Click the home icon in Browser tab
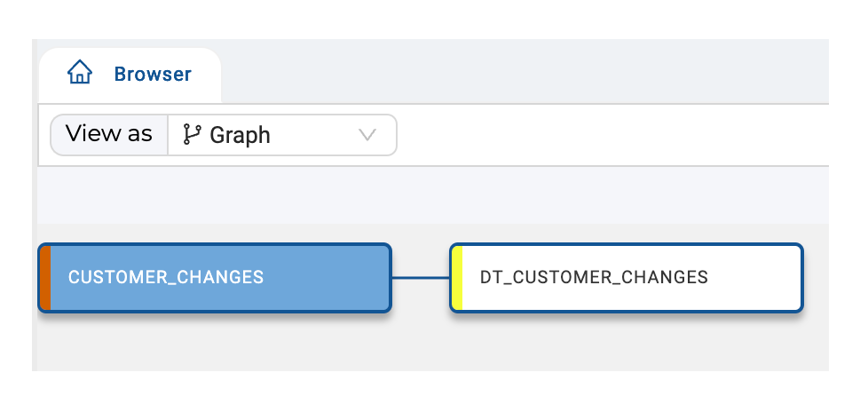868x412 pixels. pos(80,73)
